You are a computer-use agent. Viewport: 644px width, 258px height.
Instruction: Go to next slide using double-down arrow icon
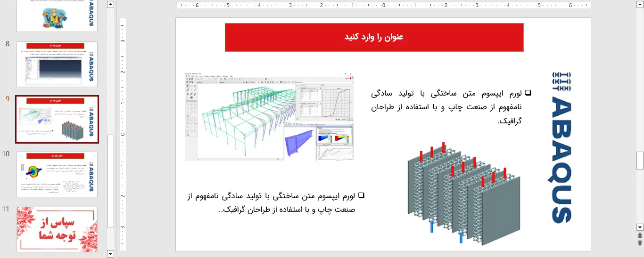point(640,242)
